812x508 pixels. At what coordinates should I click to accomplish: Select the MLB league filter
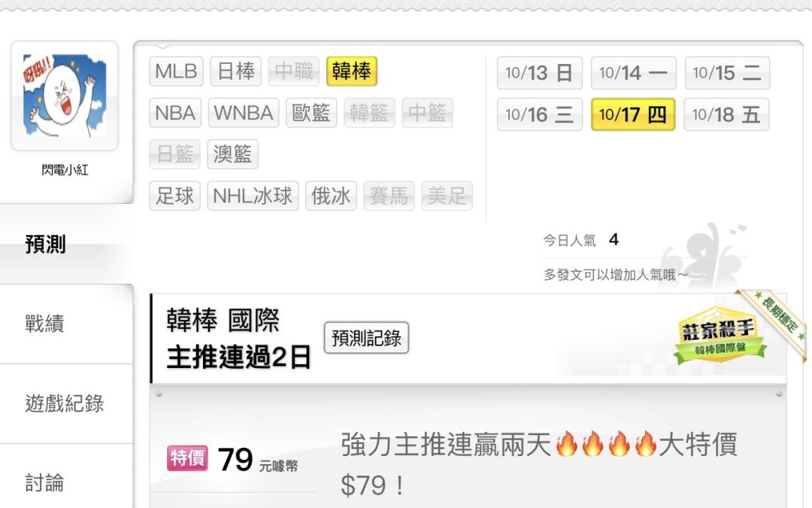tap(176, 71)
